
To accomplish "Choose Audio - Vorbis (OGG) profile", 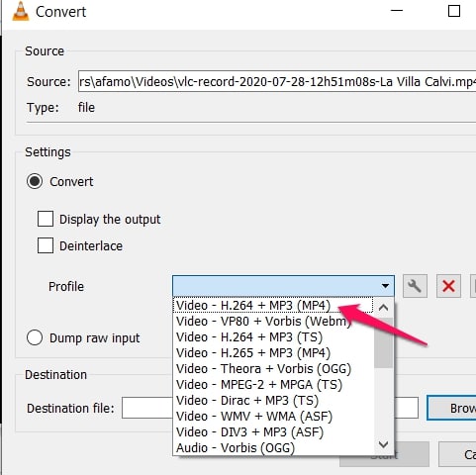I will (x=273, y=447).
